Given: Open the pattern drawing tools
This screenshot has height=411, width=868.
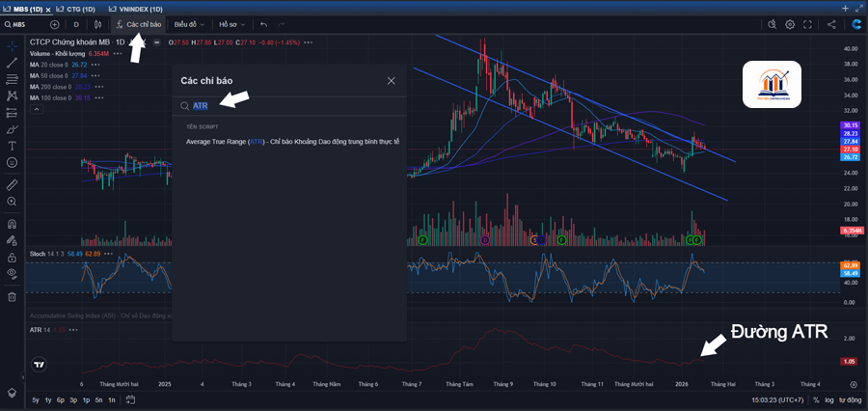Looking at the screenshot, I should 12,96.
